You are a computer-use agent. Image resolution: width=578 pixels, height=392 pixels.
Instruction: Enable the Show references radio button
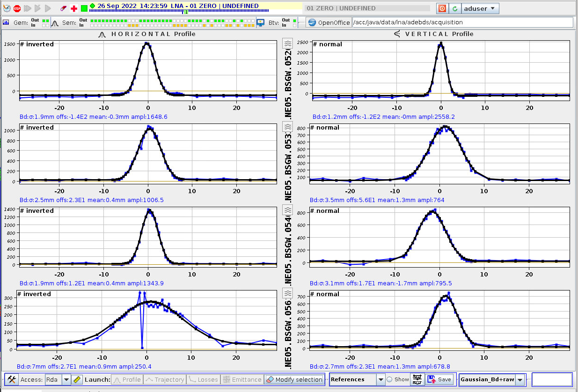click(x=389, y=379)
